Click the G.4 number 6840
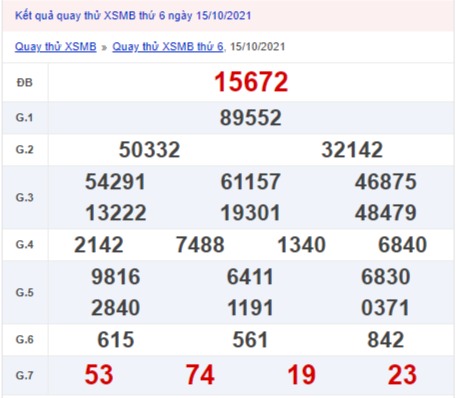This screenshot has width=456, height=398. (402, 245)
